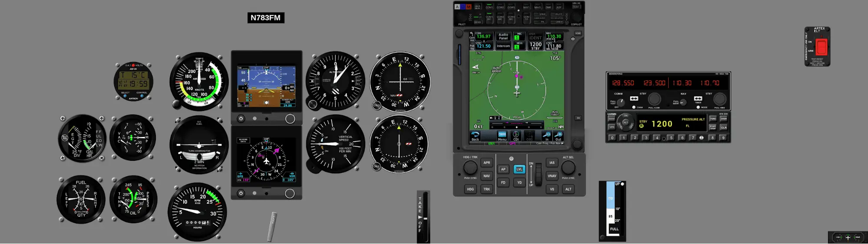Tap the Back arrow icon on GPS
The width and height of the screenshot is (868, 244).
[x=475, y=136]
